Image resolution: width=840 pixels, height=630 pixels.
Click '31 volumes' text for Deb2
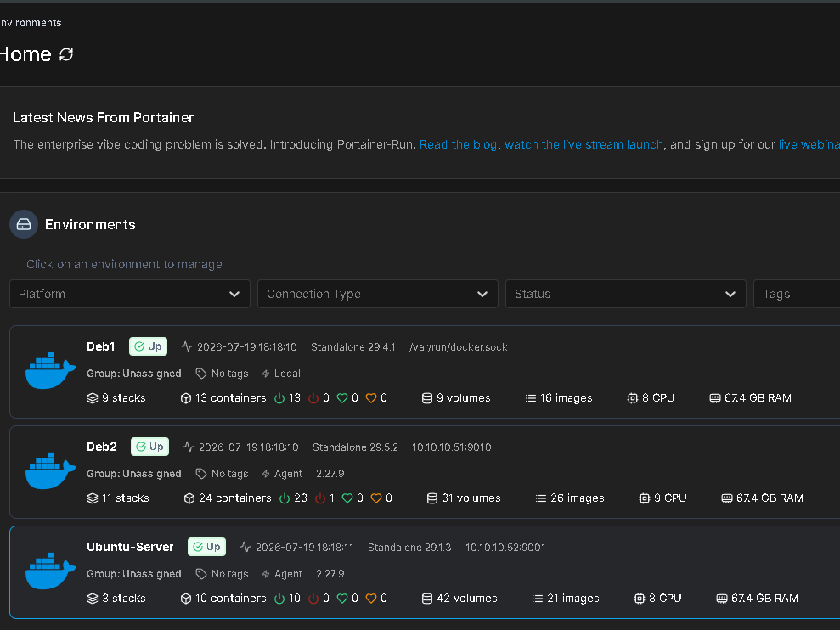coord(471,498)
